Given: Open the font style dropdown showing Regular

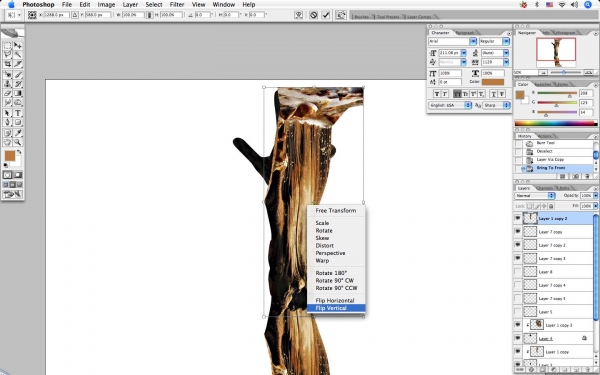Looking at the screenshot, I should click(506, 41).
